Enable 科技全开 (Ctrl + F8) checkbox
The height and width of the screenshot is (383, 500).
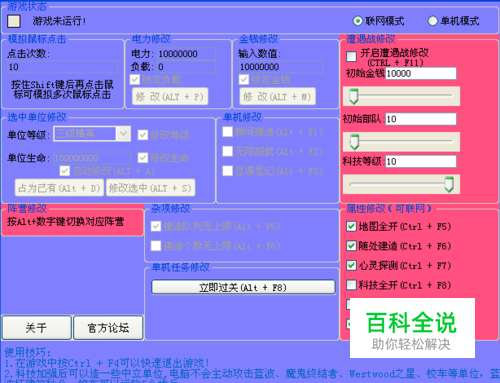pos(351,285)
